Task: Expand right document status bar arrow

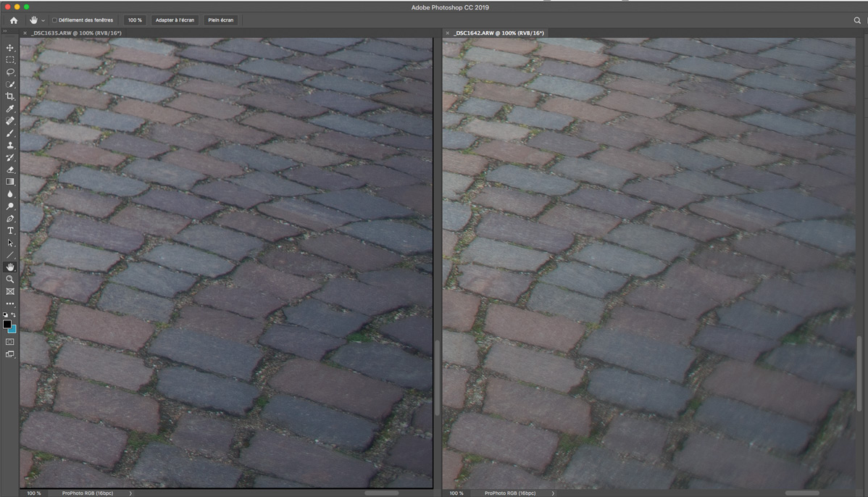Action: [x=553, y=493]
